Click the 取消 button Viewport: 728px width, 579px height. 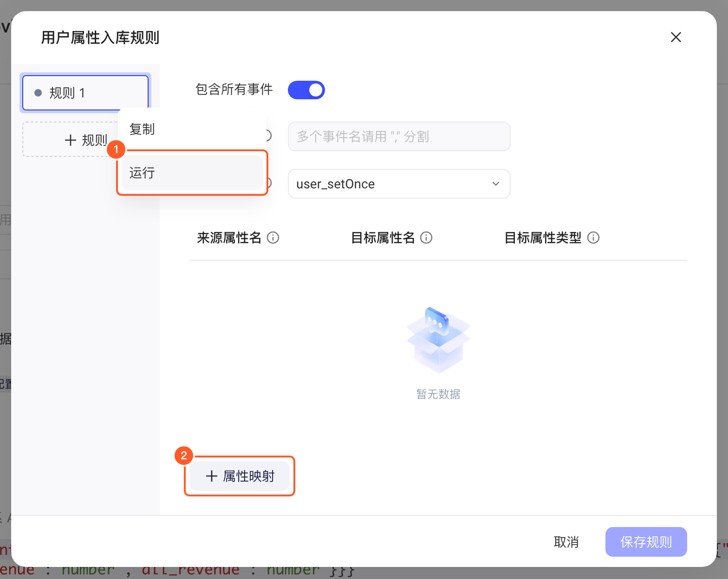click(566, 542)
